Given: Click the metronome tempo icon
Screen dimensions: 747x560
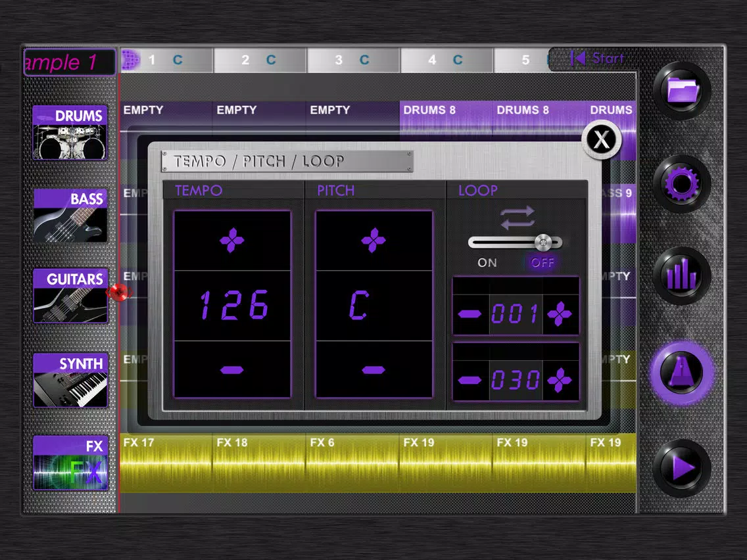Looking at the screenshot, I should tap(682, 373).
